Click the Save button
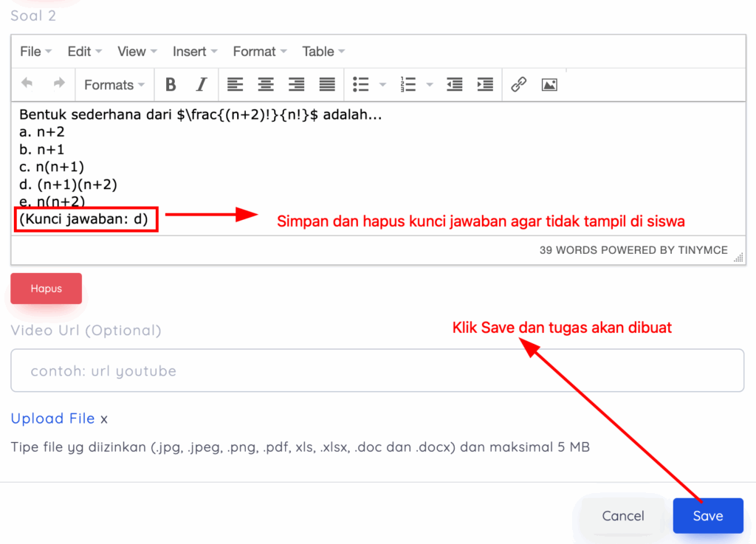 (x=707, y=515)
